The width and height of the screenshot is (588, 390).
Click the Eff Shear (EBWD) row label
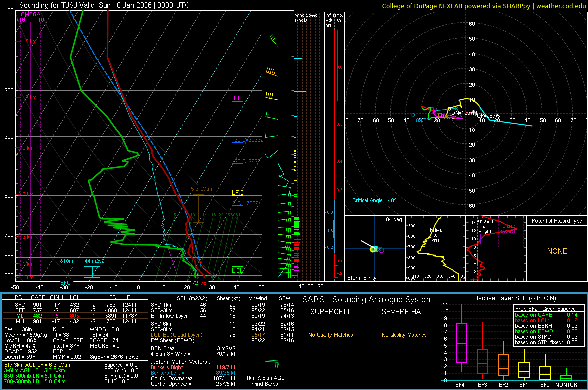tap(172, 340)
